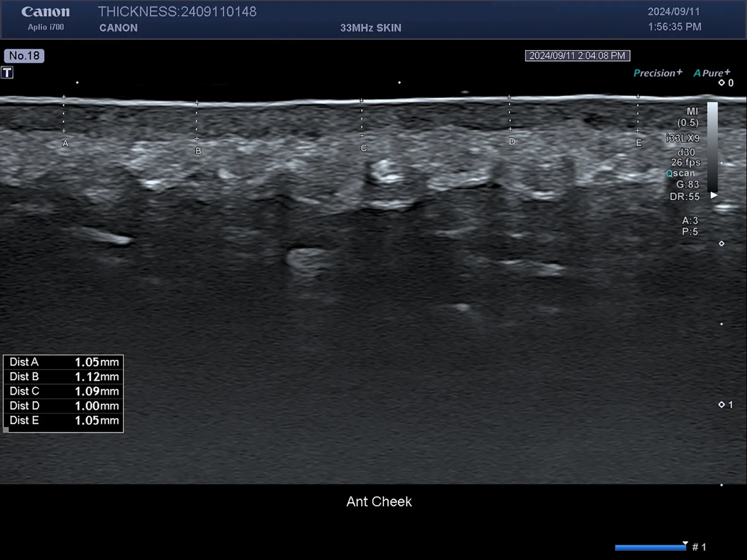Click the A:3 setting value
747x560 pixels.
690,220
